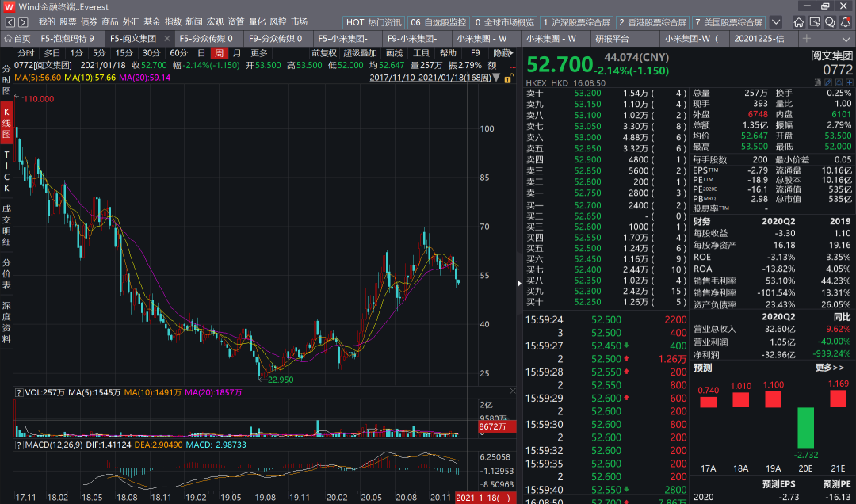Switch to F5-分众传媒 tab
Viewport: 856px width, 504px height.
206,39
